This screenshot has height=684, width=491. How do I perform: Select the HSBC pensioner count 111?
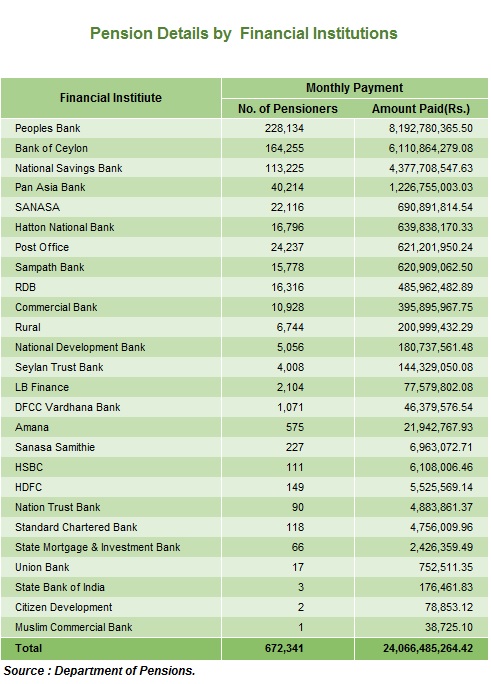[x=295, y=467]
